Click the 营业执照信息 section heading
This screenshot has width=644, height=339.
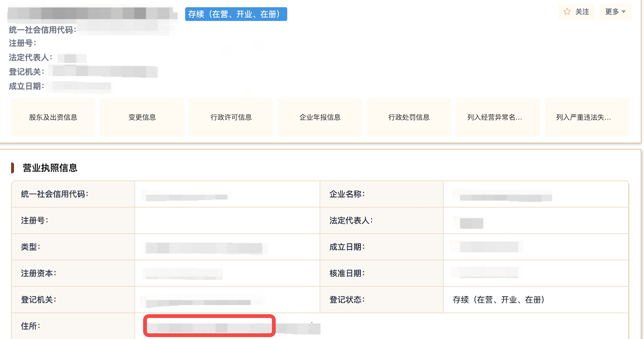pyautogui.click(x=50, y=168)
